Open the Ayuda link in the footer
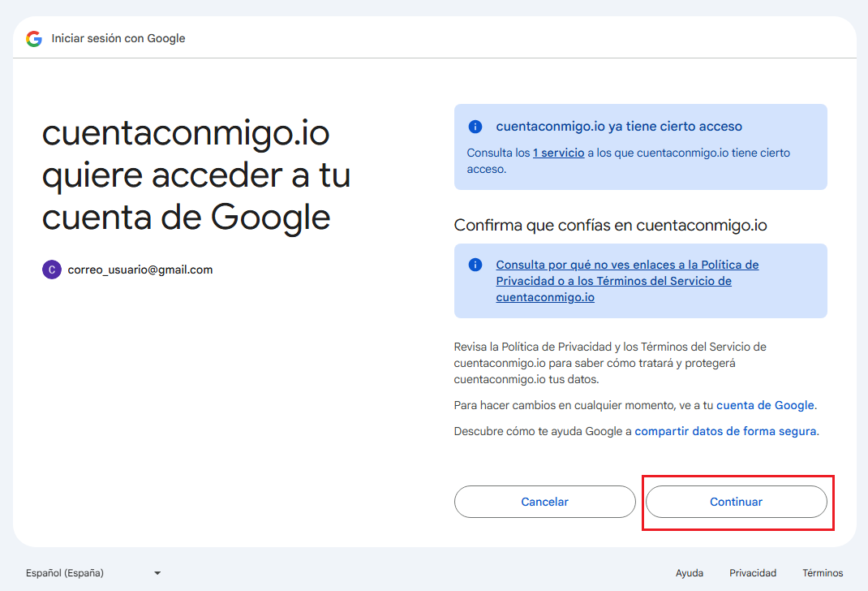This screenshot has height=591, width=868. pos(689,572)
